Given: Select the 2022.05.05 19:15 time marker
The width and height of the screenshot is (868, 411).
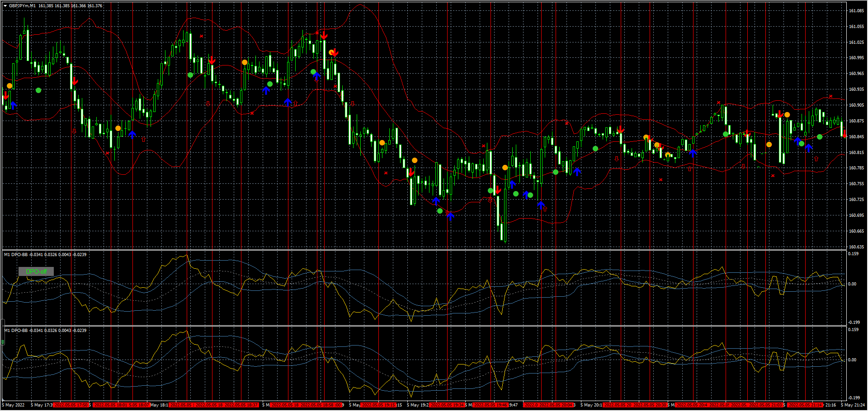Looking at the screenshot, I should point(379,405).
